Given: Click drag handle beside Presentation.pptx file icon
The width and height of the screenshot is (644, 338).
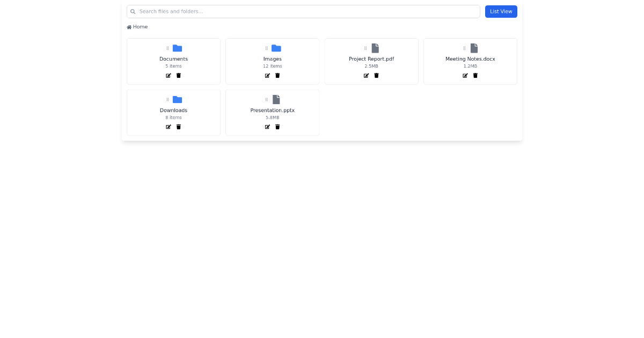Looking at the screenshot, I should point(267,100).
